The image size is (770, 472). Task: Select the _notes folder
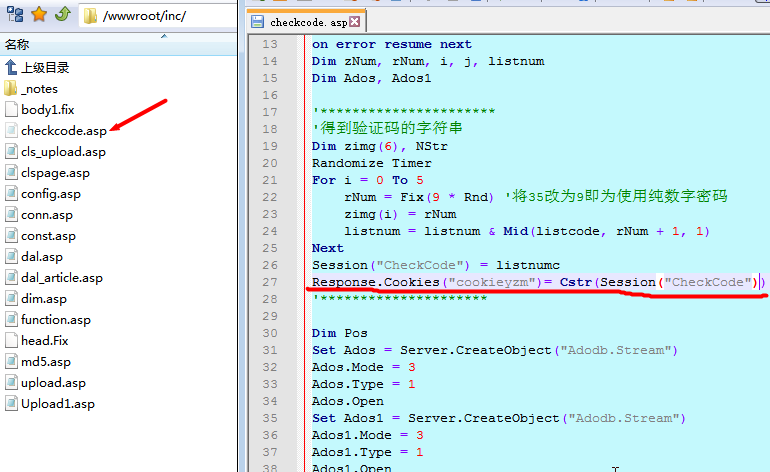[x=39, y=89]
